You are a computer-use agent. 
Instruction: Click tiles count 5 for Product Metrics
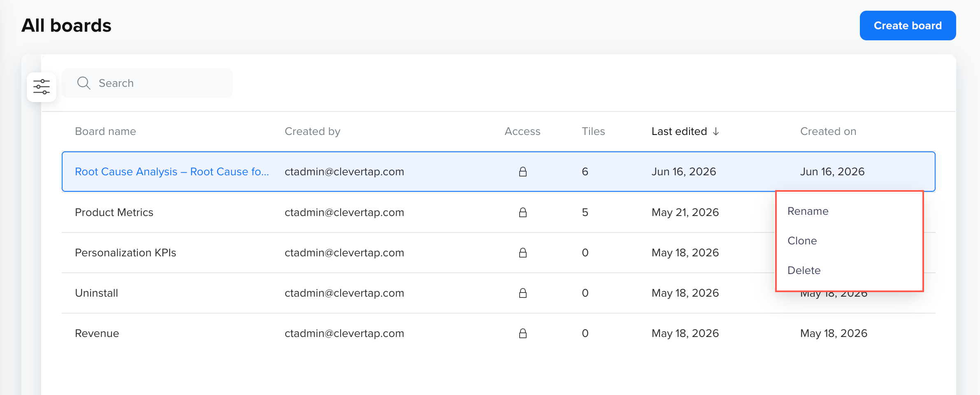coord(585,212)
